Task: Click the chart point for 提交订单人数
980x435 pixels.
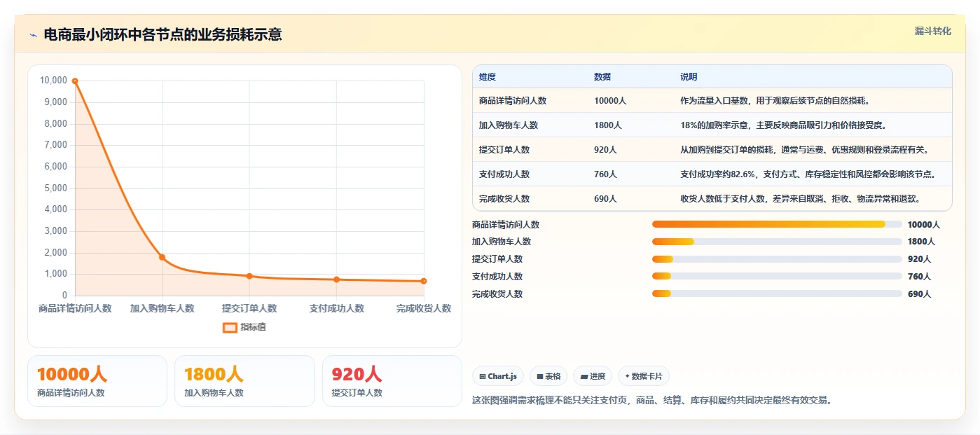Action: tap(249, 276)
